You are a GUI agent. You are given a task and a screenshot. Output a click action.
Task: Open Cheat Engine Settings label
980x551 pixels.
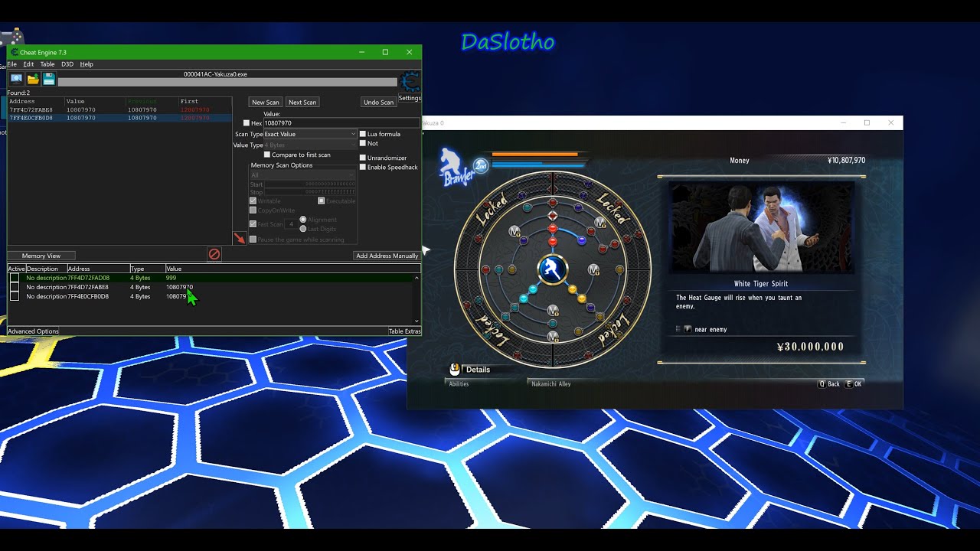coord(410,98)
